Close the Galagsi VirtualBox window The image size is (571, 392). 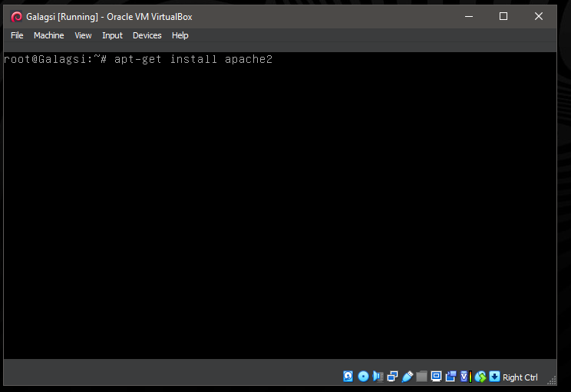(x=539, y=16)
